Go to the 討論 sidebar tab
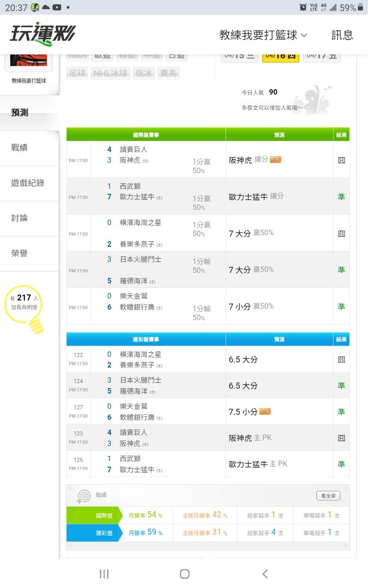The height and width of the screenshot is (588, 368). click(x=19, y=218)
